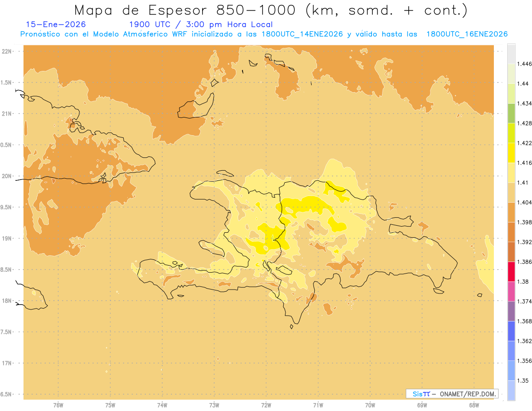
Task: Click the light gray colorbar segment above 1.446
Action: click(511, 54)
